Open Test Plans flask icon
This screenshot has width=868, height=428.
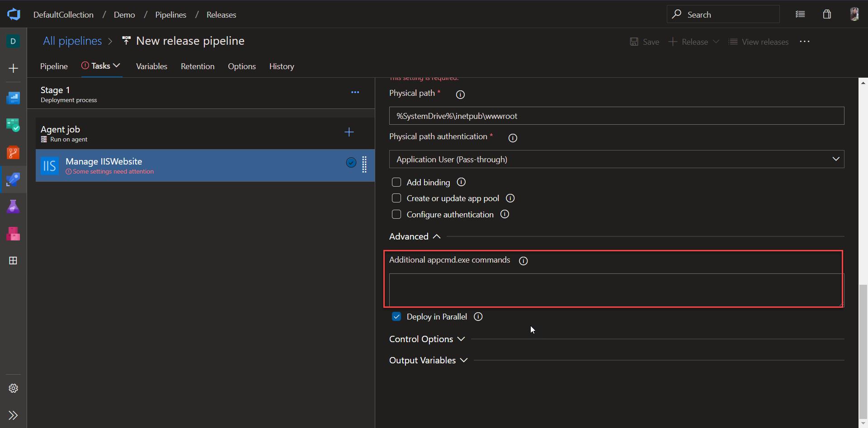pos(14,206)
